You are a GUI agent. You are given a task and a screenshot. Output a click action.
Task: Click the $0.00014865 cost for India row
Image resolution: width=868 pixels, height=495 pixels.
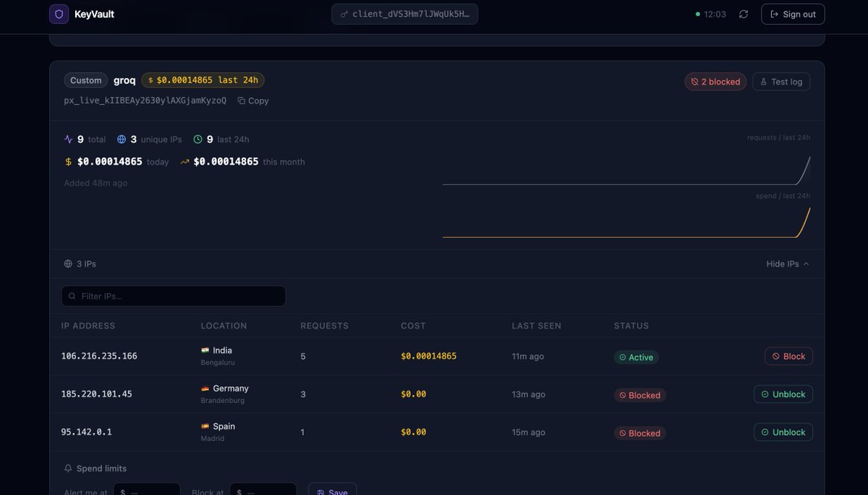click(429, 356)
